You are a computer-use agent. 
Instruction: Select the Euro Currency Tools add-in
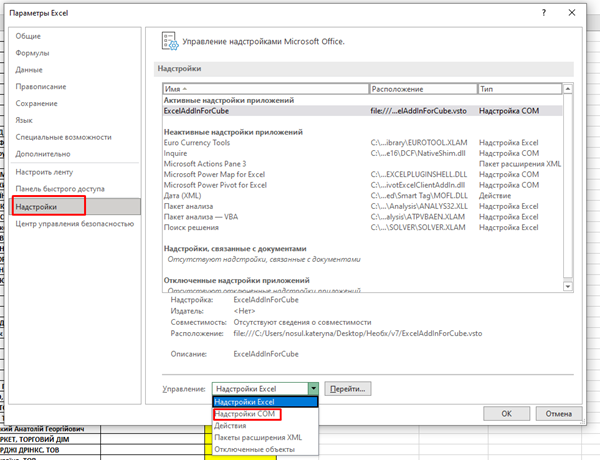[362, 143]
